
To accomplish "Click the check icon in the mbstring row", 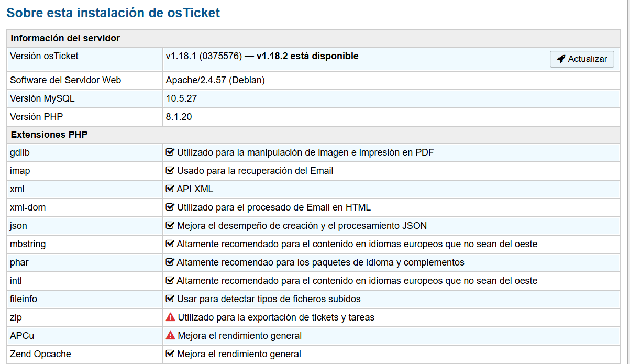I will tap(170, 244).
